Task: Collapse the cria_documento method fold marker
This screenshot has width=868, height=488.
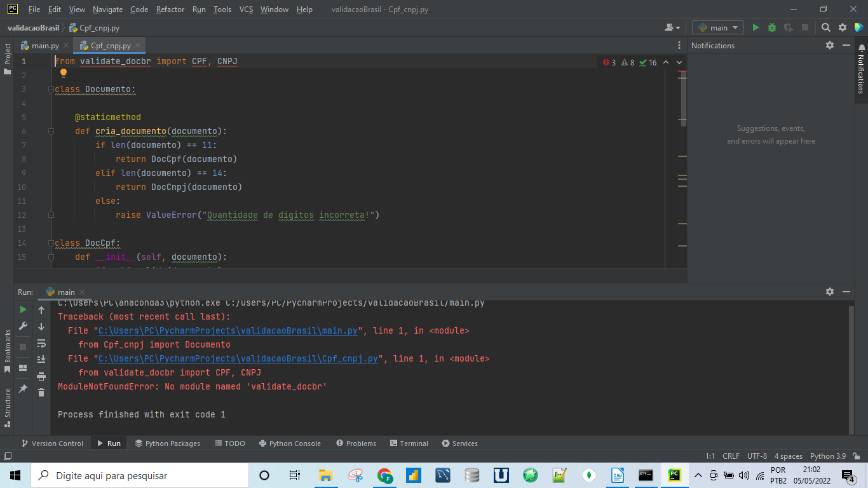Action: tap(51, 132)
